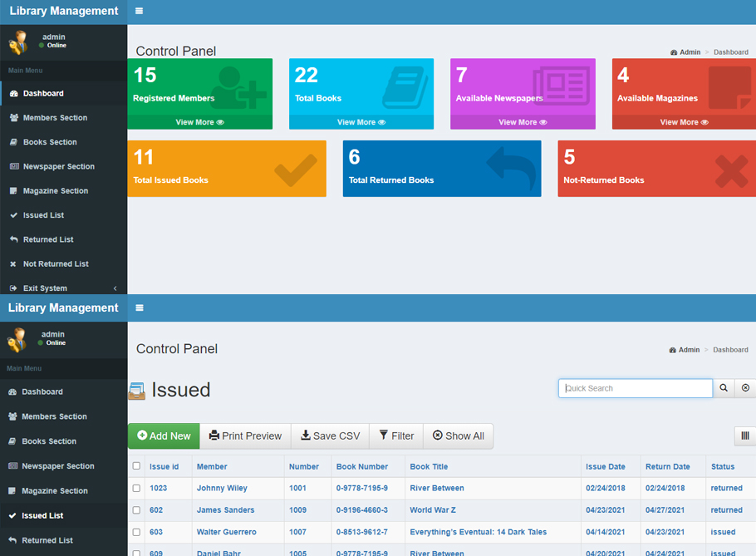Click the magnifier icon beside Quick Search
The height and width of the screenshot is (556, 756).
tap(723, 388)
